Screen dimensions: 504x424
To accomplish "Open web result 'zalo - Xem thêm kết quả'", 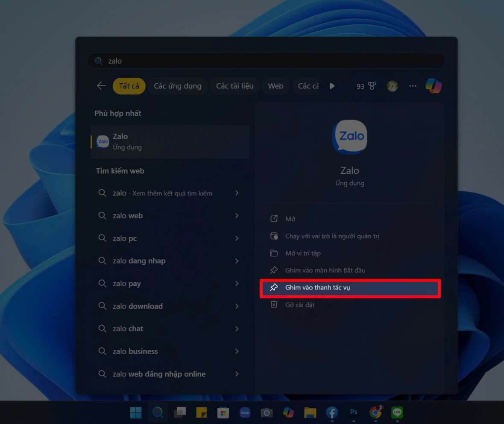I will pyautogui.click(x=170, y=193).
